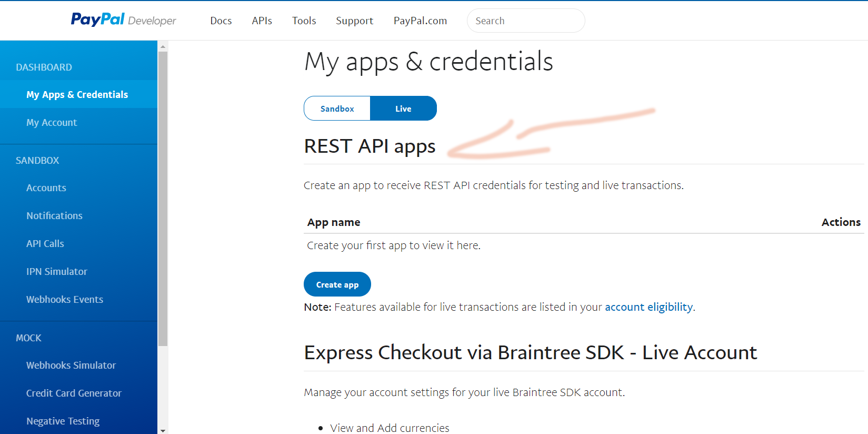Open the APIs menu

[262, 21]
